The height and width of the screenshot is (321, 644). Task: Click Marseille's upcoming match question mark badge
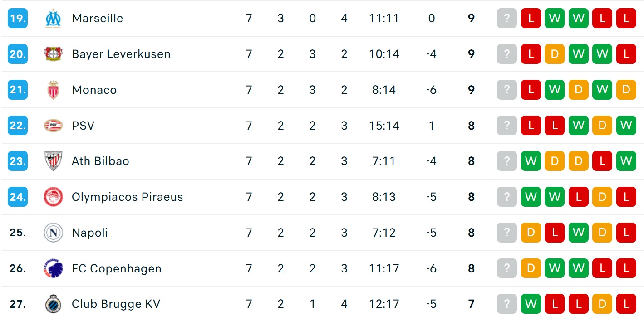(507, 19)
